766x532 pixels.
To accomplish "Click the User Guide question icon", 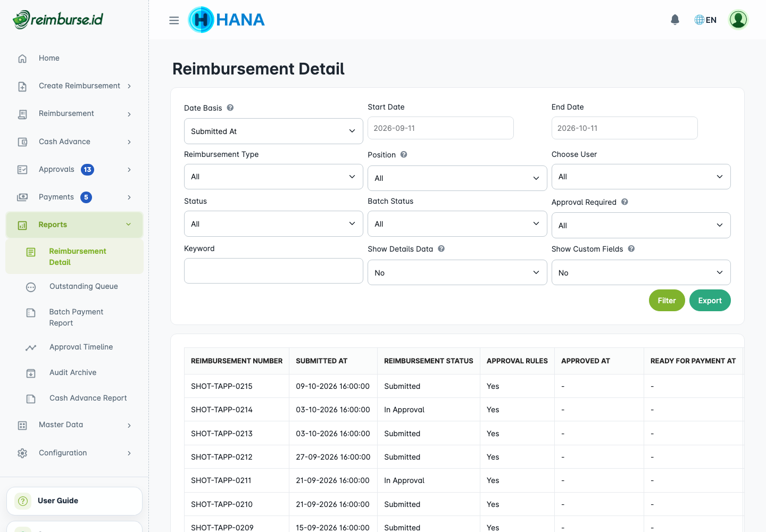I will tap(23, 501).
